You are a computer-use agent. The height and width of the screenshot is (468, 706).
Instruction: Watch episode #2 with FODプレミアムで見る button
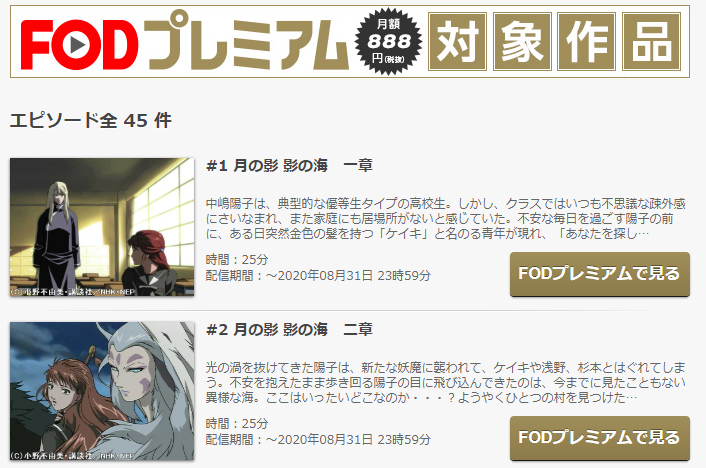pos(600,438)
